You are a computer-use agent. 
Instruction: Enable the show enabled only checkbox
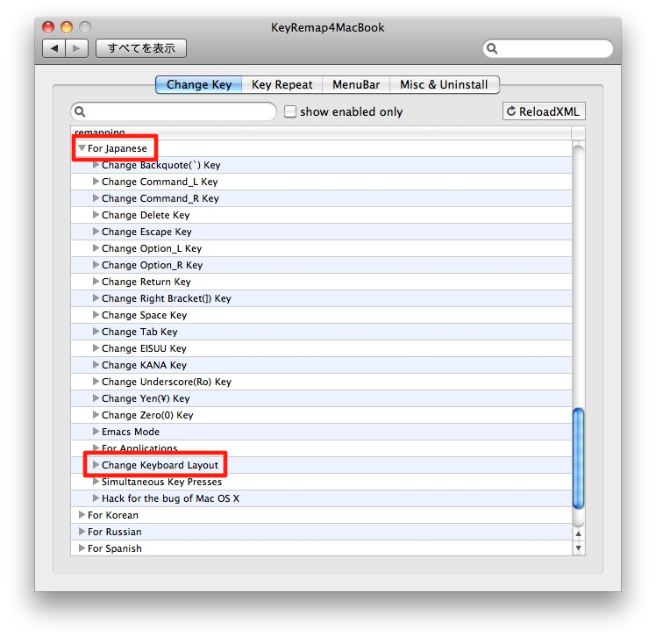pos(290,111)
